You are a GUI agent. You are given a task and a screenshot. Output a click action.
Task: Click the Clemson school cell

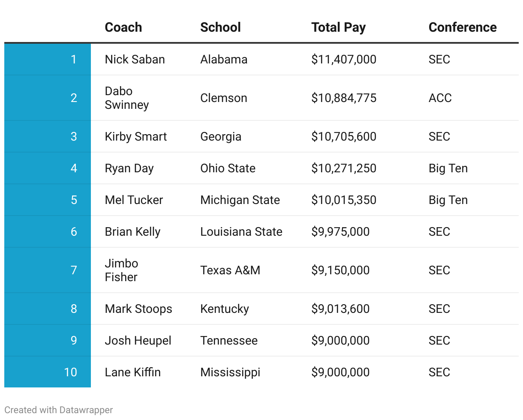click(x=224, y=98)
